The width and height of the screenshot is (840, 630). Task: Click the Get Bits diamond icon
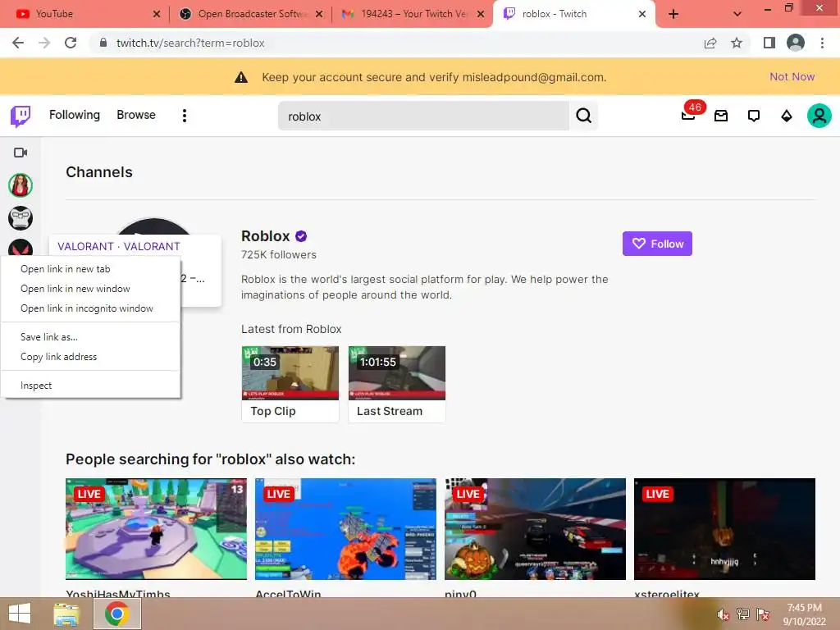point(786,116)
